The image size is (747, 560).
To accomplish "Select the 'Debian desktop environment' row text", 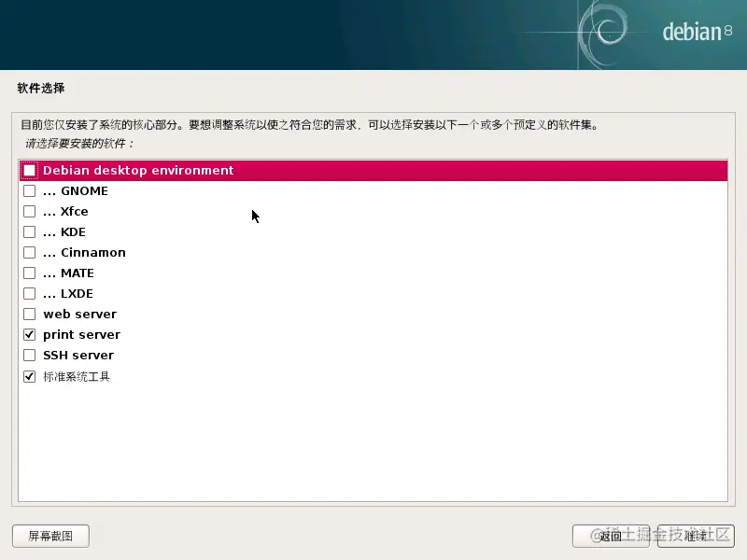I will point(138,171).
